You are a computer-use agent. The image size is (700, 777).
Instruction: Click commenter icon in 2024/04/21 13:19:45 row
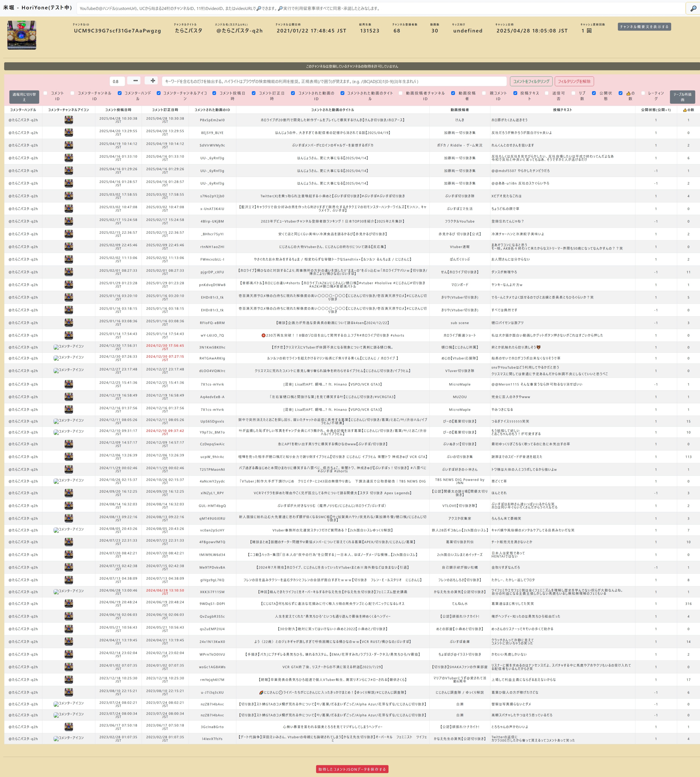(x=69, y=642)
